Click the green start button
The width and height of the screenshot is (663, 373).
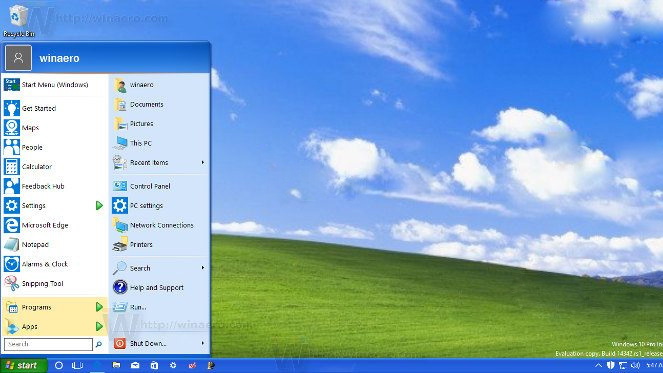23,365
